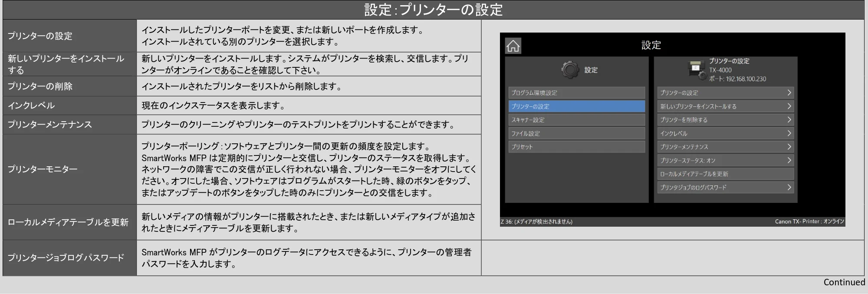Click table cell インクレベル in left column
The height and width of the screenshot is (294, 868).
[69, 105]
